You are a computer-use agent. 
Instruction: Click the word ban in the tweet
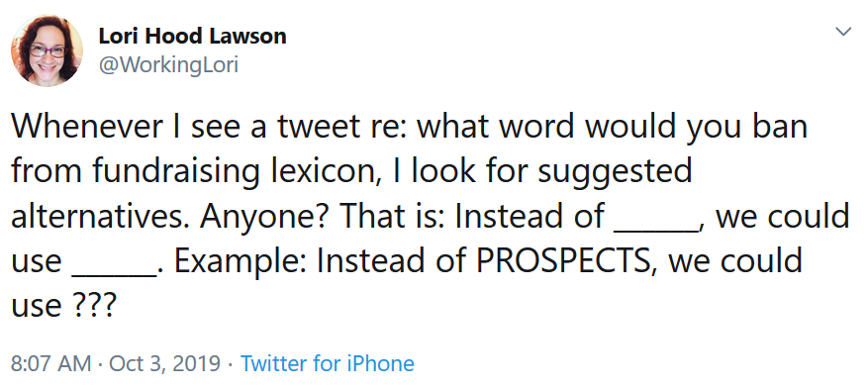(780, 127)
